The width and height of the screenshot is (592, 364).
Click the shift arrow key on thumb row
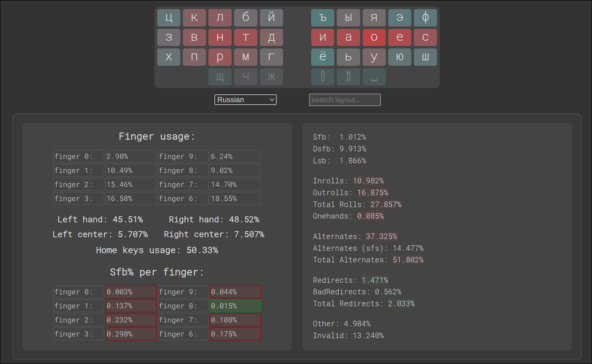click(x=322, y=77)
